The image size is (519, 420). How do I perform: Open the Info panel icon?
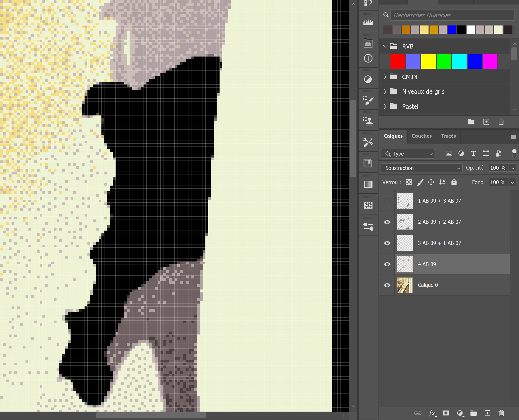click(368, 58)
